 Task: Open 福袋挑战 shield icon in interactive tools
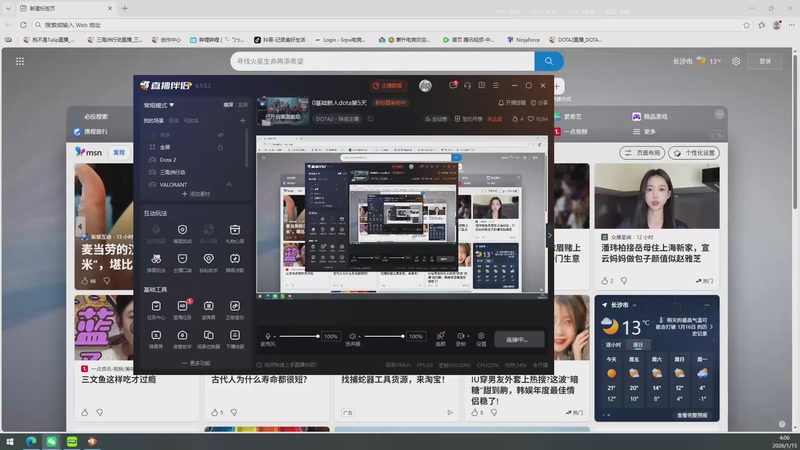182,230
